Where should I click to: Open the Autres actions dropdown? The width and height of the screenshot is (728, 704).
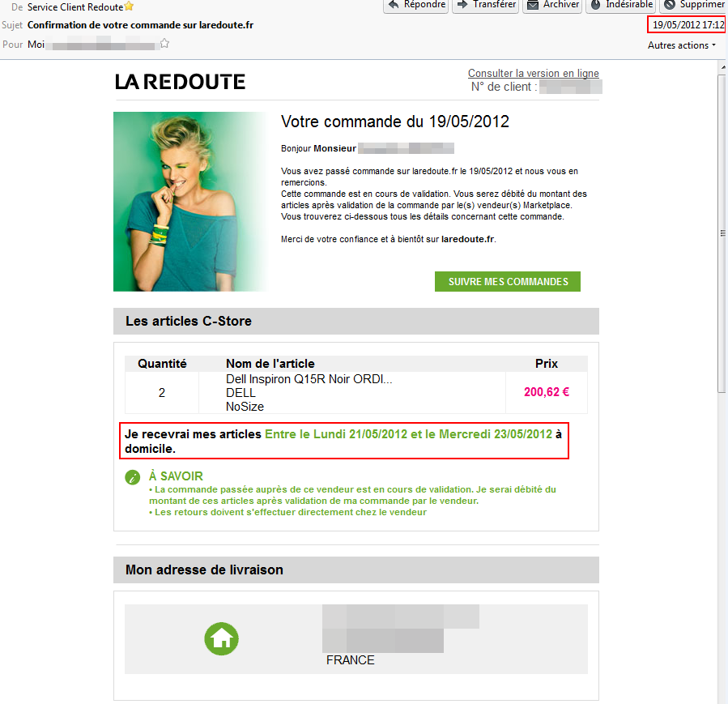pos(682,45)
